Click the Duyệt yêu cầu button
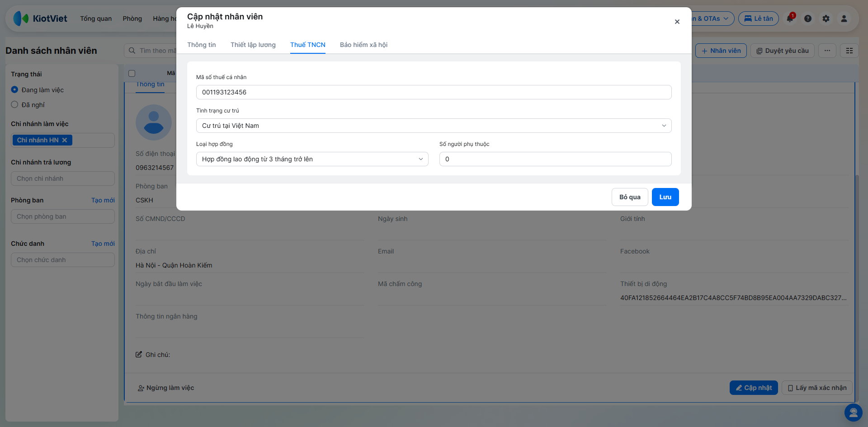 (x=783, y=51)
